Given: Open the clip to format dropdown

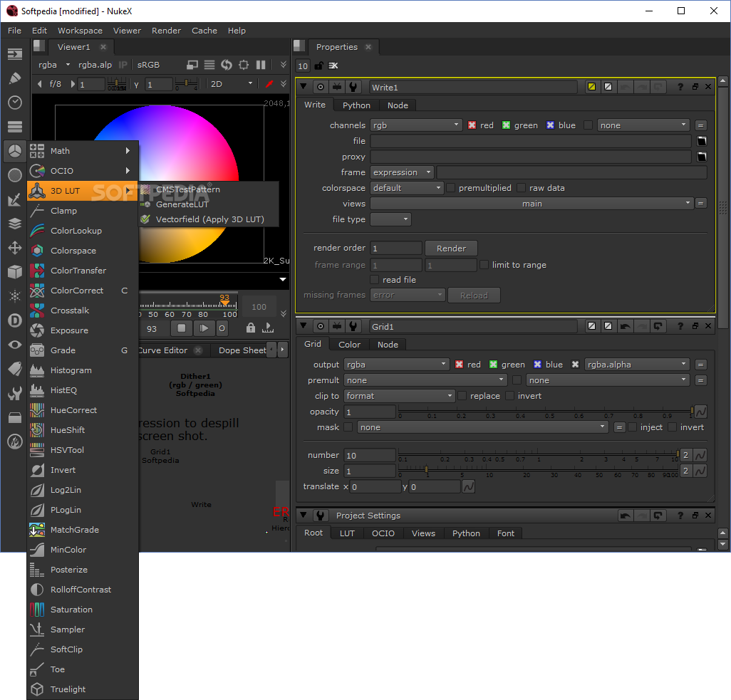Looking at the screenshot, I should pos(400,396).
